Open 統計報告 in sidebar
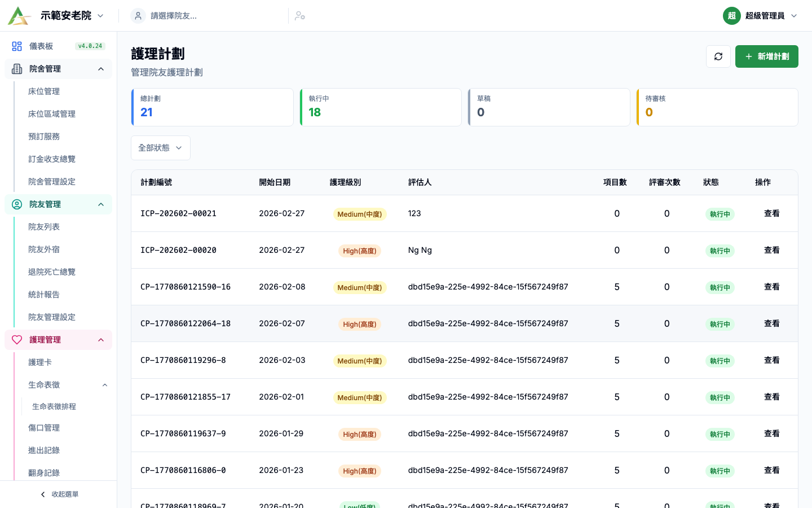Image resolution: width=812 pixels, height=508 pixels. coord(44,295)
